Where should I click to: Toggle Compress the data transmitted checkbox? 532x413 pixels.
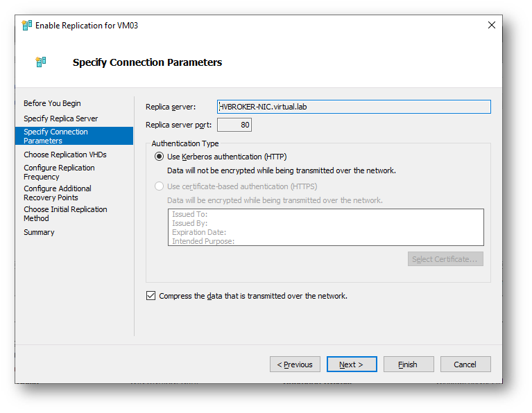pyautogui.click(x=151, y=296)
